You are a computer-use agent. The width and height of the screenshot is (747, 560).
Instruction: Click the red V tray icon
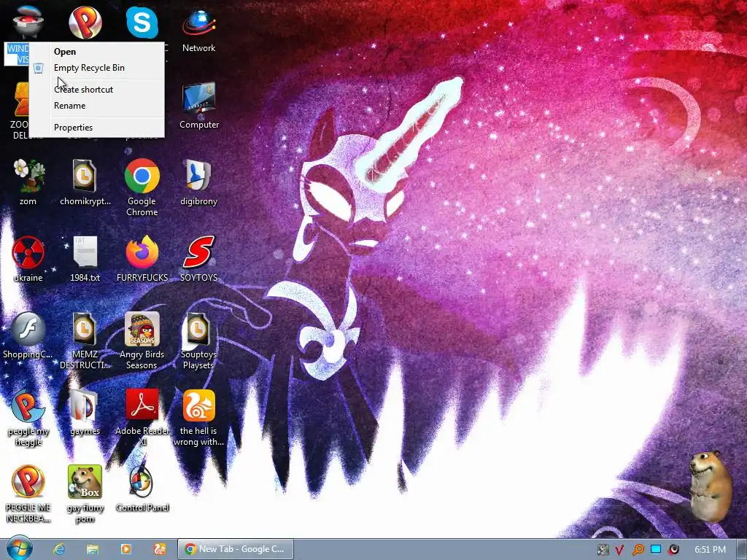click(x=620, y=550)
